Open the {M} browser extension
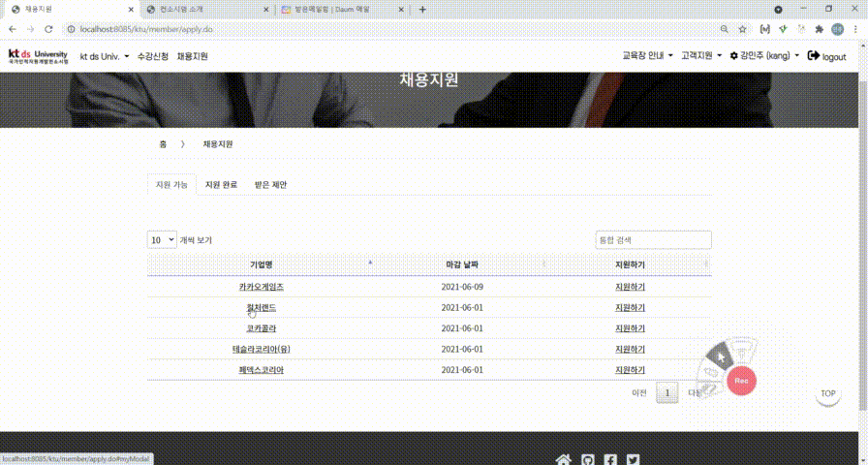Image resolution: width=868 pixels, height=465 pixels. click(x=765, y=29)
